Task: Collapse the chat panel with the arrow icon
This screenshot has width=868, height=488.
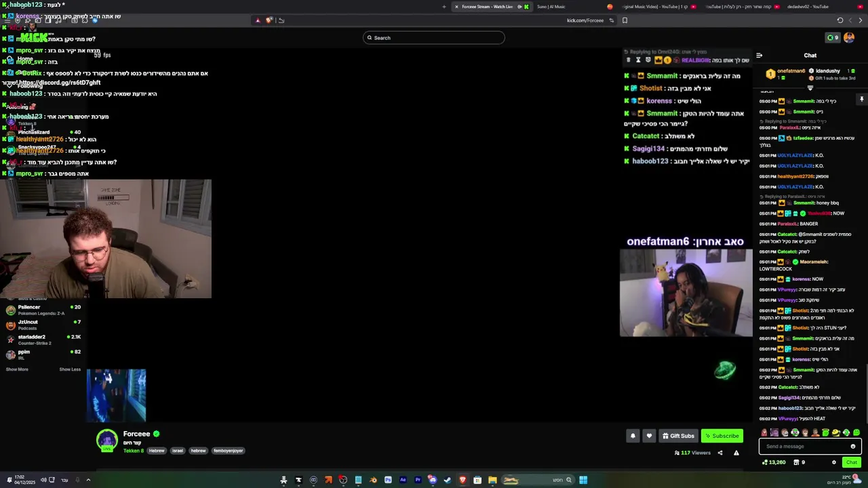Action: point(759,56)
